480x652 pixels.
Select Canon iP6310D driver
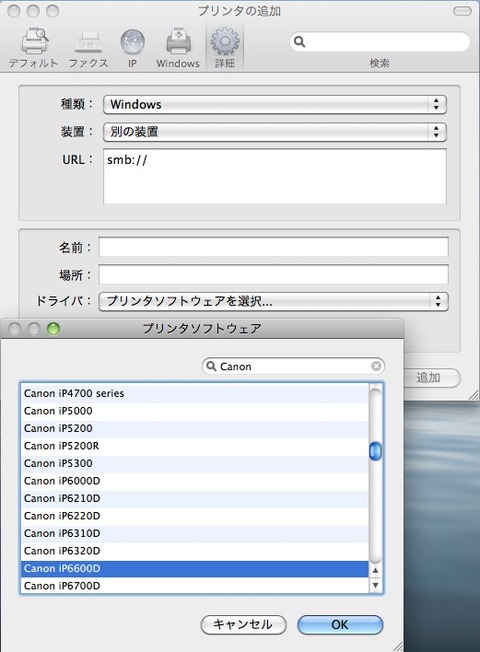click(x=195, y=533)
